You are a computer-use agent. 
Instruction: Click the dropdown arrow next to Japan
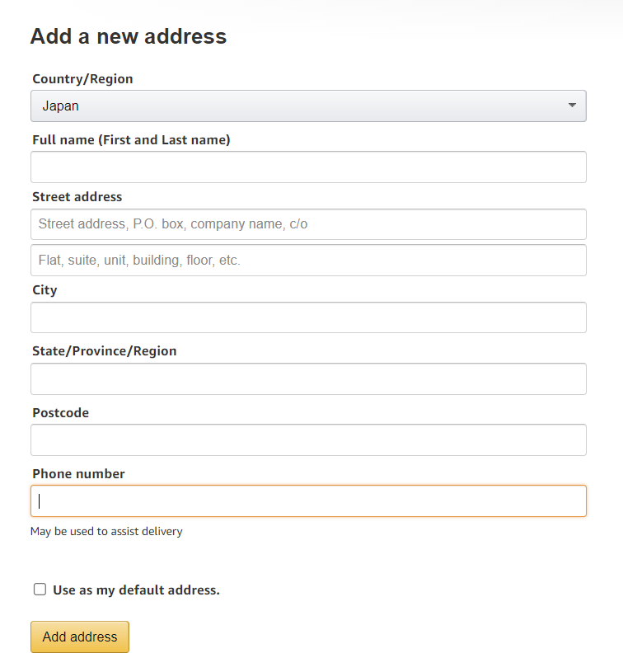(x=572, y=106)
